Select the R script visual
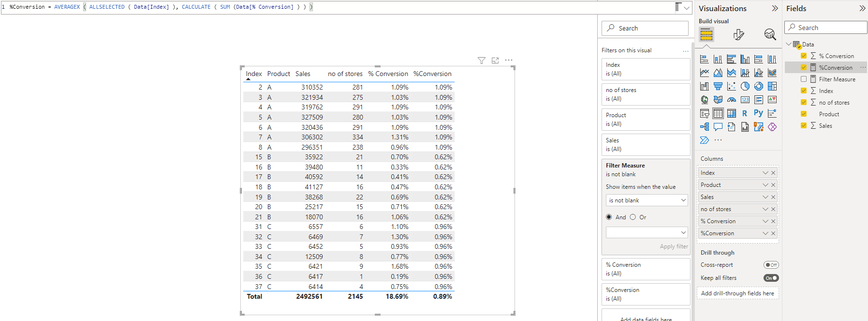This screenshot has height=321, width=868. 745,113
